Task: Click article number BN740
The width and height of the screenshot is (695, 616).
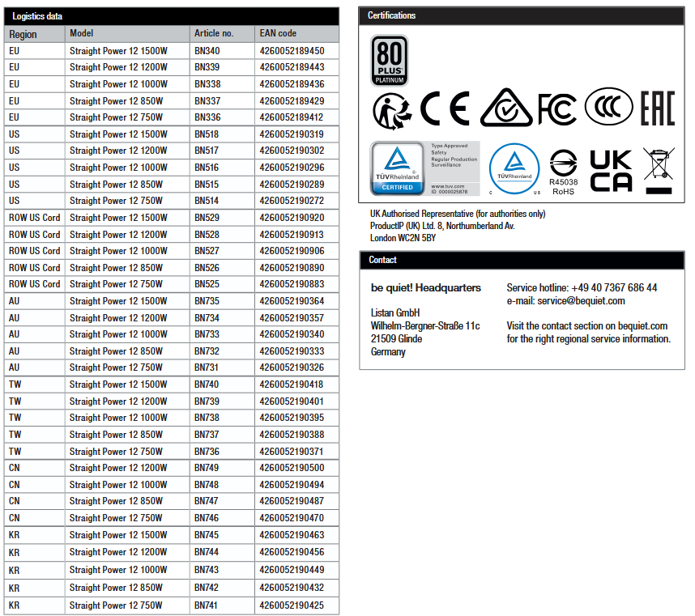Action: [207, 384]
